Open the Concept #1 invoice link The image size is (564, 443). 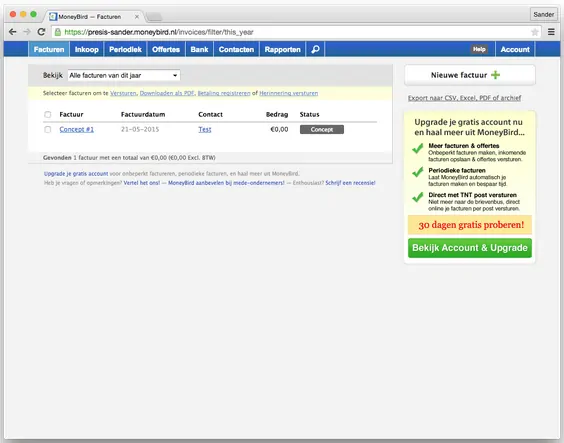[x=77, y=129]
